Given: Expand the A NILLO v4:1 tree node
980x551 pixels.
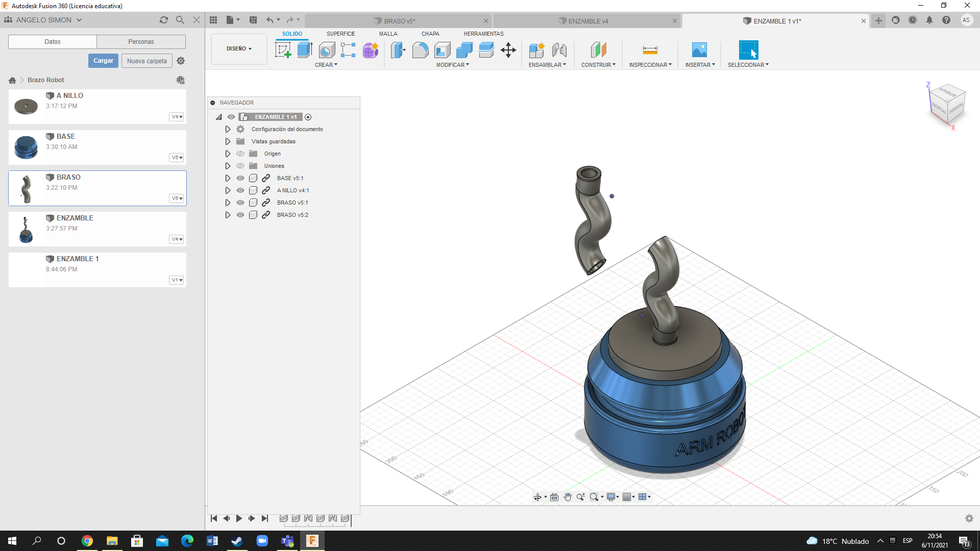Looking at the screenshot, I should 228,190.
